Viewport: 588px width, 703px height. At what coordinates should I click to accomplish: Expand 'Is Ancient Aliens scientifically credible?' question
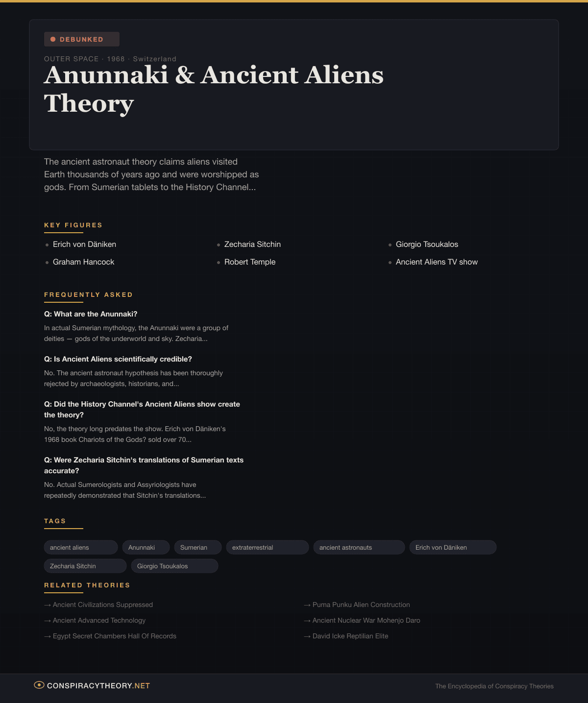[x=118, y=359]
